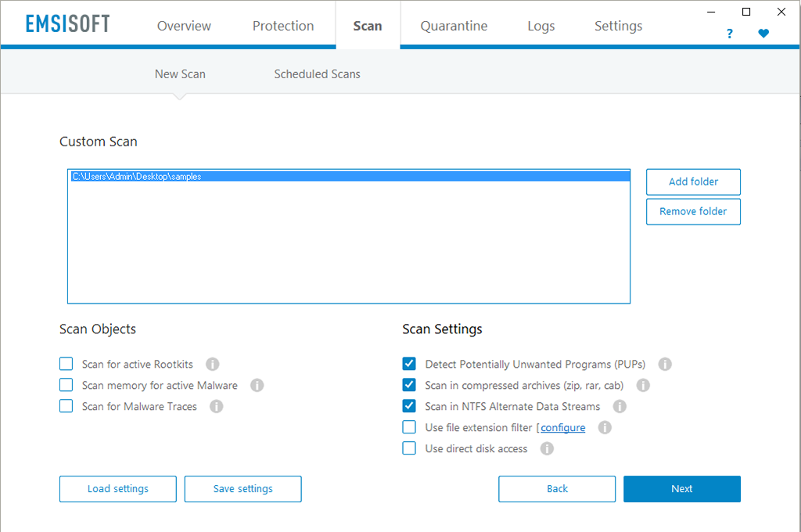Click the help question mark icon
Screen dimensions: 801x532
pos(730,34)
